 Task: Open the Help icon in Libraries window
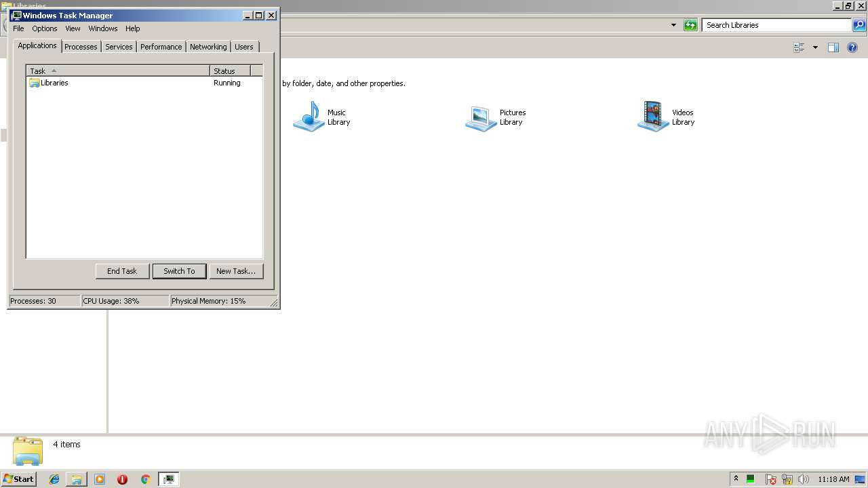click(852, 47)
